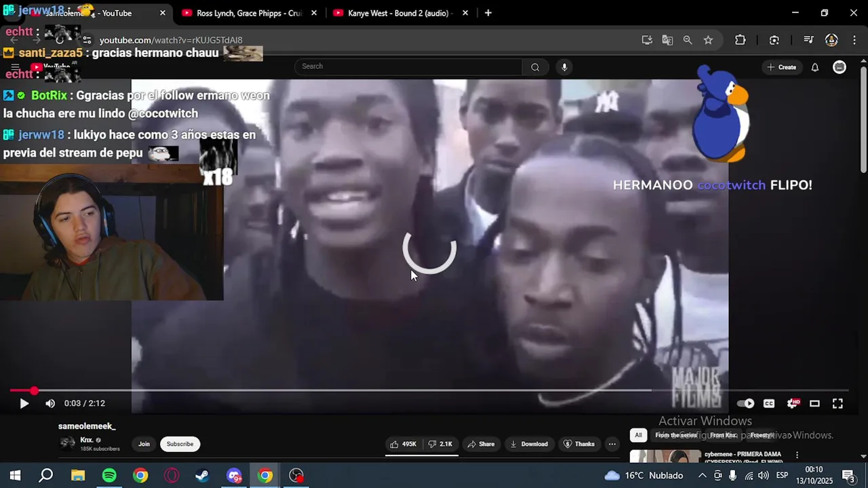Screen dimensions: 868x488
Task: Enter fullscreen on the video player
Action: click(837, 403)
